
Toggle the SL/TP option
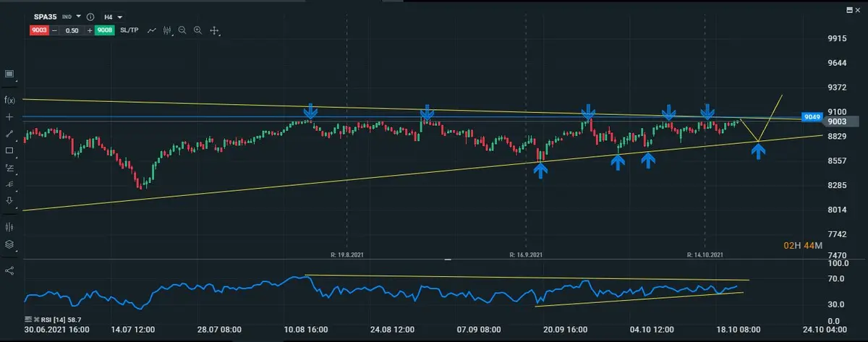pos(129,30)
